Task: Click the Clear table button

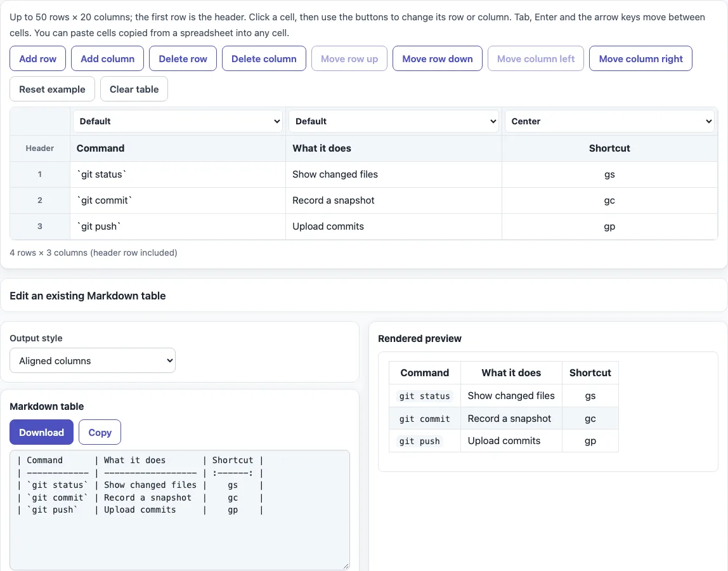Action: click(134, 89)
